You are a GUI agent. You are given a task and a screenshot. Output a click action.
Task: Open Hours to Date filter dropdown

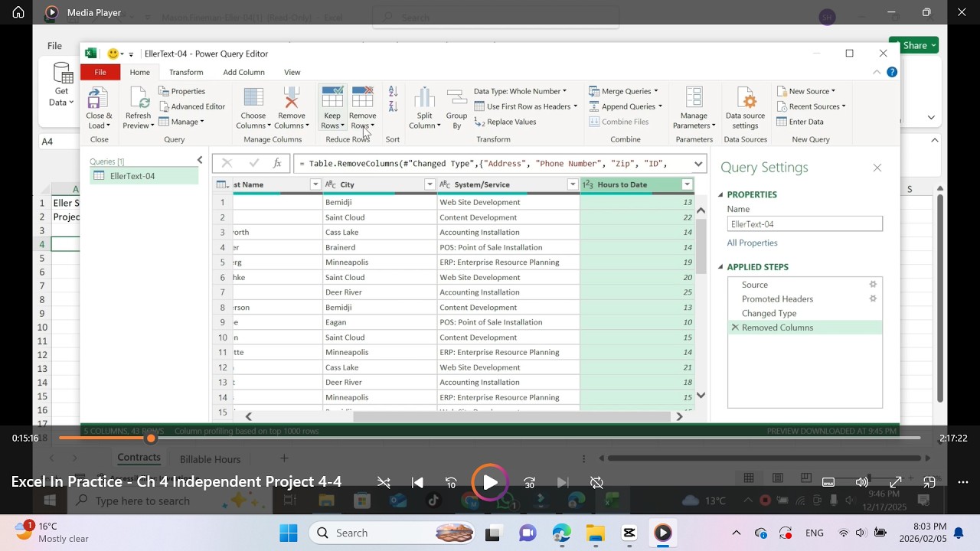[x=687, y=184]
